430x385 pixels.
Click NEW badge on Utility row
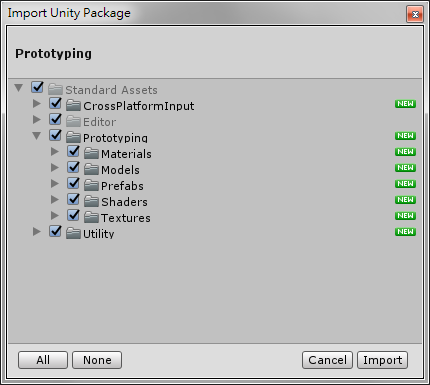[405, 232]
